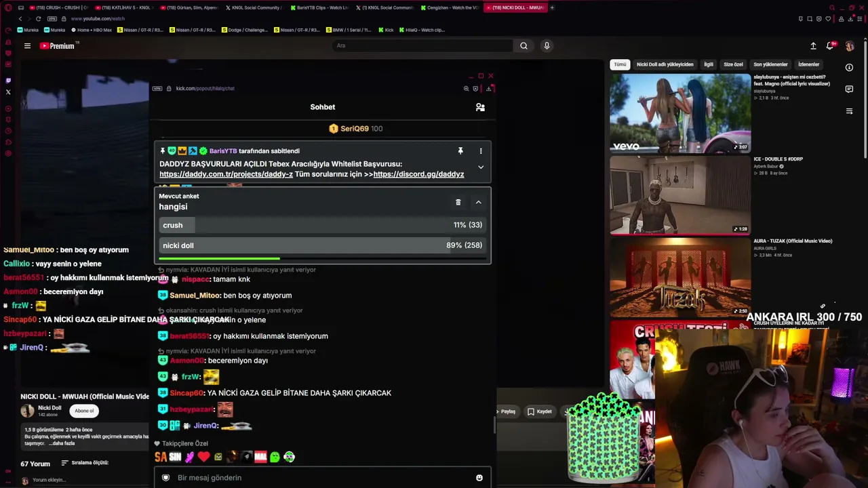Open the chat user list icon beside Sohbet
Image resolution: width=868 pixels, height=488 pixels.
480,107
